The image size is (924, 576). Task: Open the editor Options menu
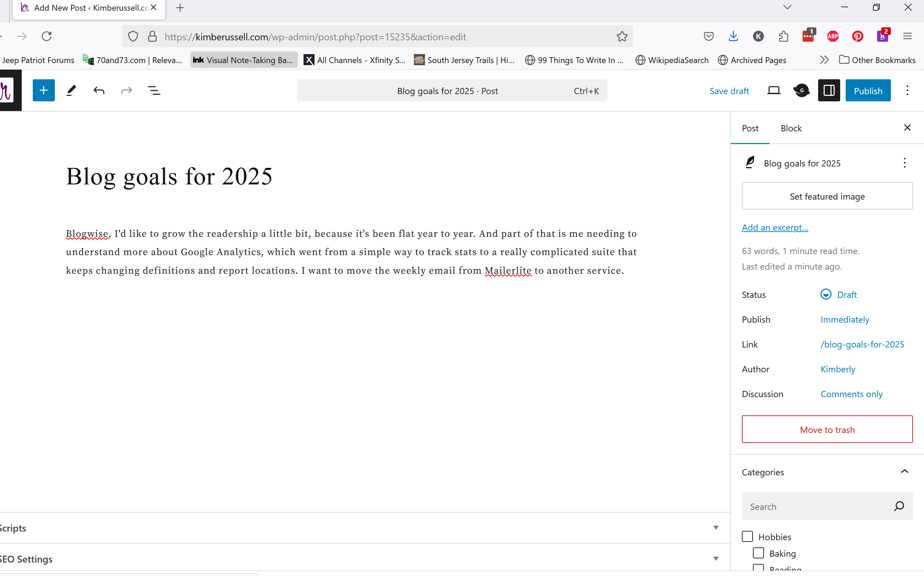(x=907, y=90)
